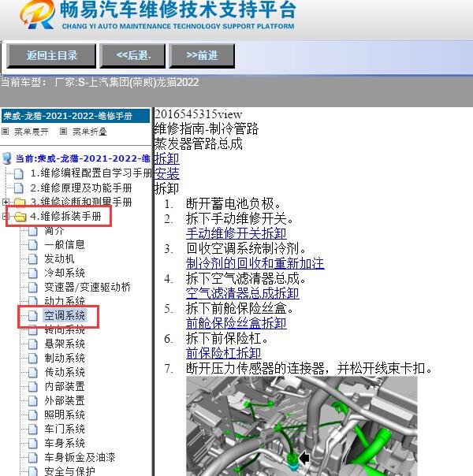Screen dimensions: 473x476
Task: Click the page icon beside 2.维修原理及功能手册
Action: pyautogui.click(x=19, y=188)
